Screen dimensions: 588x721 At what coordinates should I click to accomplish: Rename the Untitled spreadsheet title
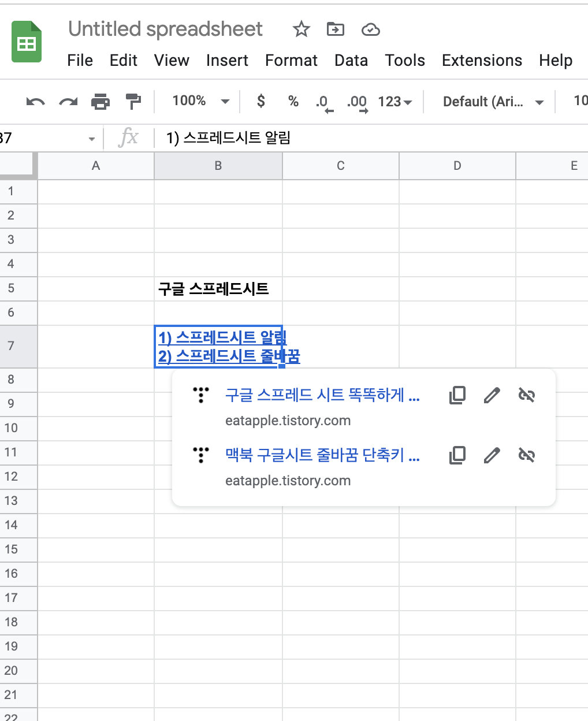click(x=165, y=29)
